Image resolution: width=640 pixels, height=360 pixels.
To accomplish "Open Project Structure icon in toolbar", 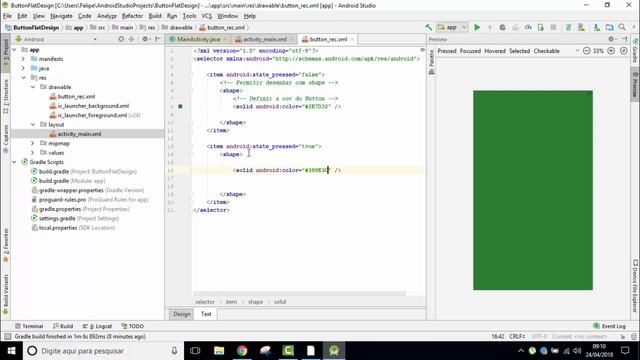I will click(x=609, y=27).
